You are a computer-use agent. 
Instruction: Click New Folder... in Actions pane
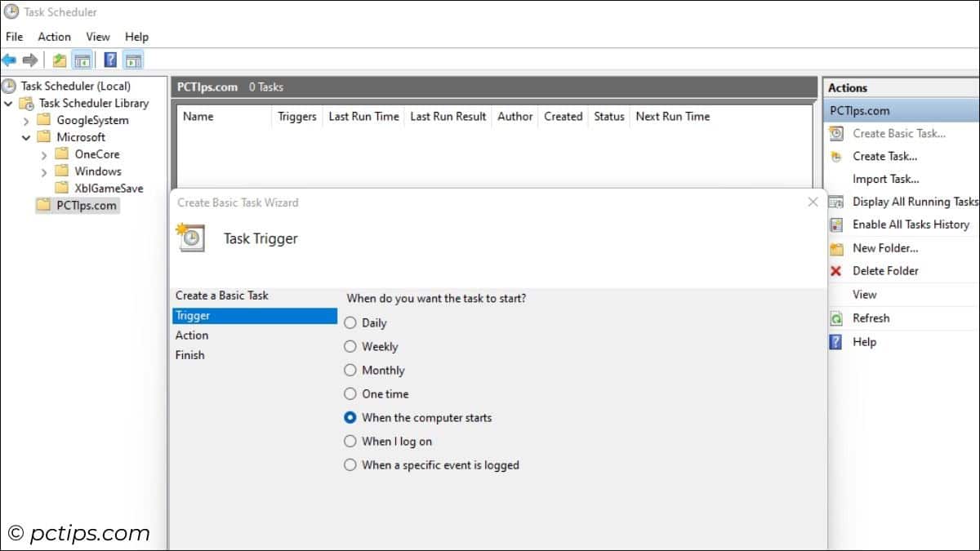coord(886,248)
